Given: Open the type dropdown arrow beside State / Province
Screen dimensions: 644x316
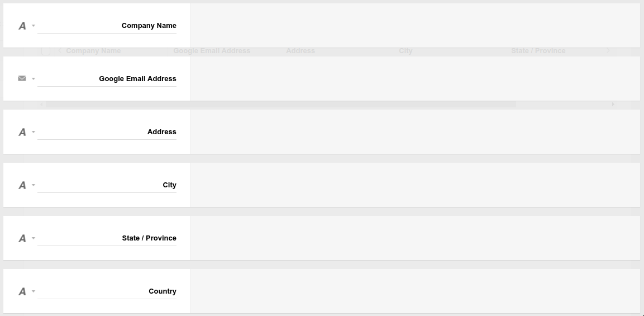Looking at the screenshot, I should (34, 238).
